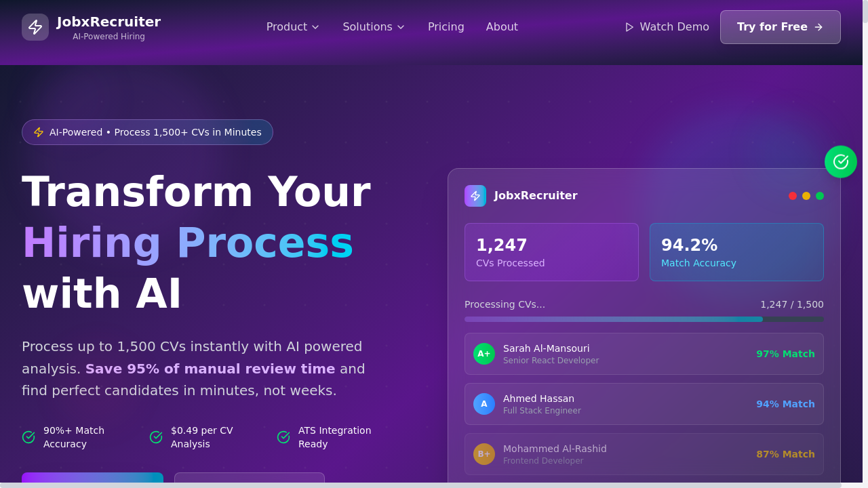Click the B+ badge for Mohammed Al-Rashid
868x488 pixels.
click(x=484, y=454)
